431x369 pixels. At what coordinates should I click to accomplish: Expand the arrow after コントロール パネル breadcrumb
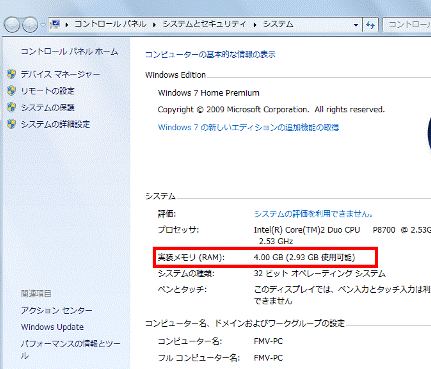point(154,25)
